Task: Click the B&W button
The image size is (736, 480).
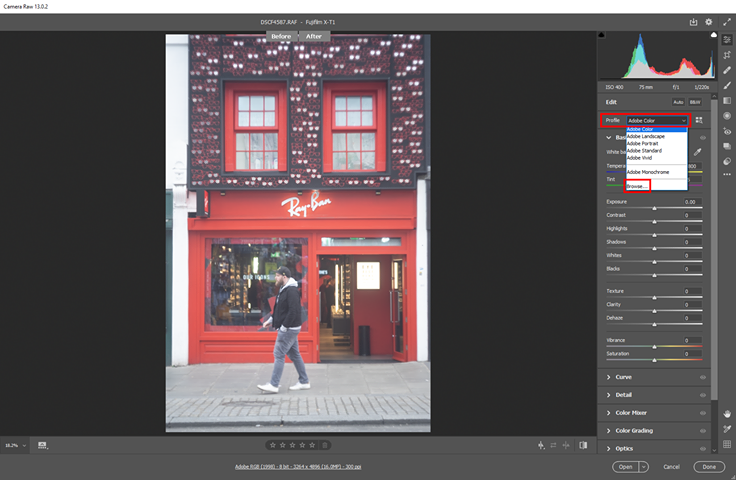Action: (695, 102)
